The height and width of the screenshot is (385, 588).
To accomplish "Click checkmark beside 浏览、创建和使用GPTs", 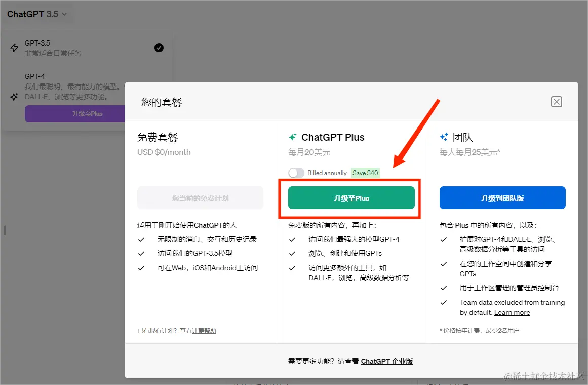I will click(293, 253).
